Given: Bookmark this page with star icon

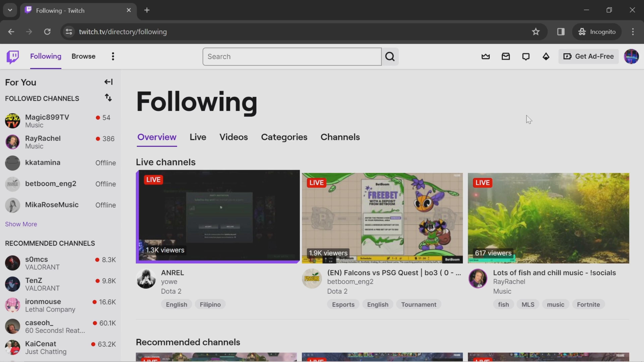Looking at the screenshot, I should pos(535,32).
